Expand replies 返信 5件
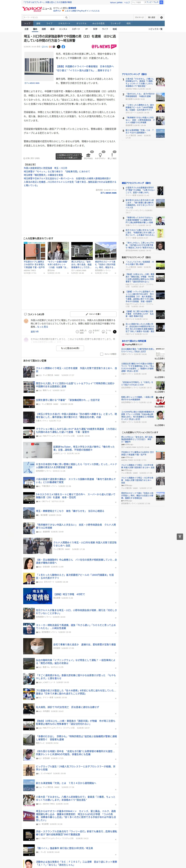Viewport: 186px width, 868px height. point(35,332)
